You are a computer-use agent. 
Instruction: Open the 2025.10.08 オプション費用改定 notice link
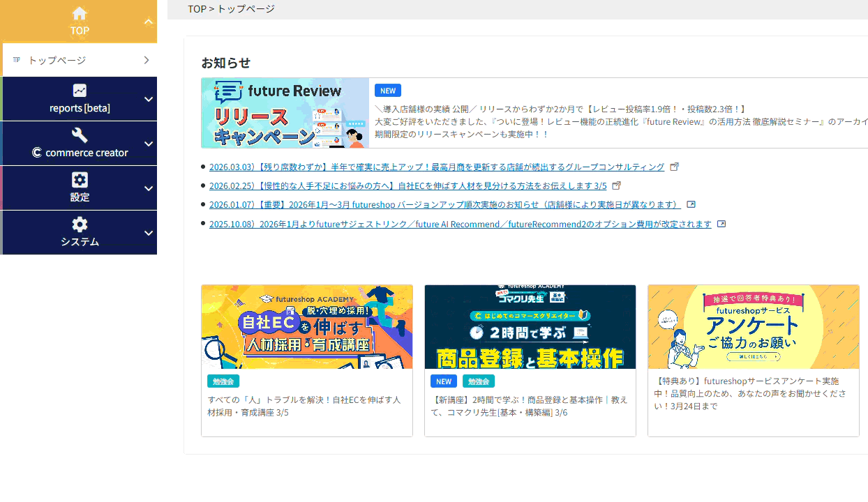[x=460, y=224]
